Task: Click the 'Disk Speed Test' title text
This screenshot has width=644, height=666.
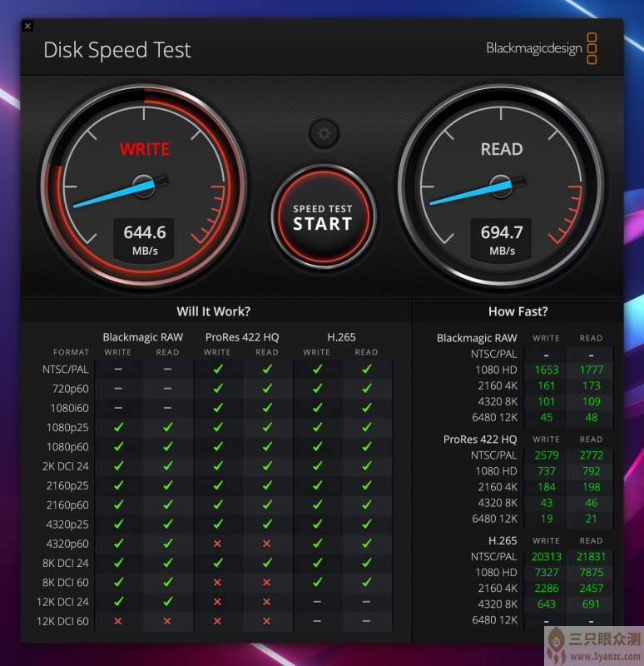Action: [117, 50]
